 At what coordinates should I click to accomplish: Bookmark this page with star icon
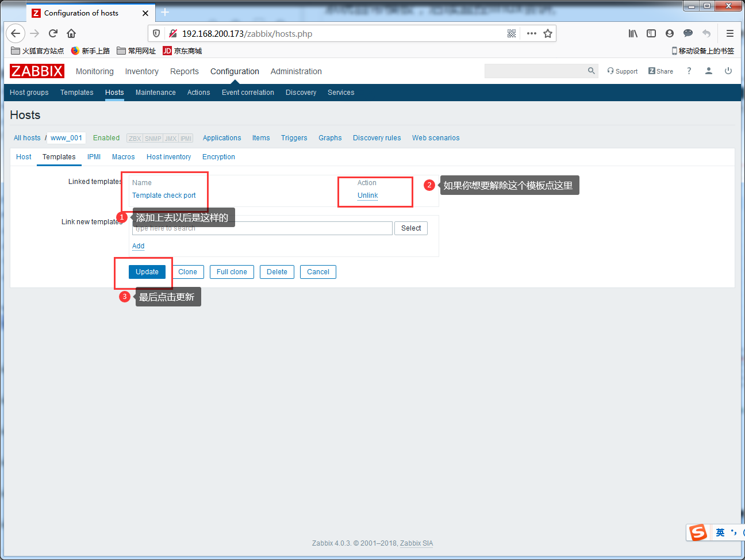(x=548, y=33)
